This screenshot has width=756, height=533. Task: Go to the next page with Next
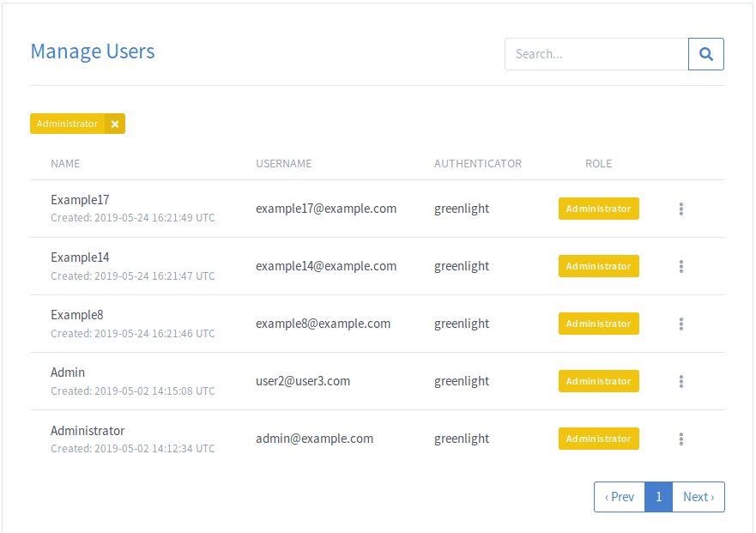click(x=699, y=497)
